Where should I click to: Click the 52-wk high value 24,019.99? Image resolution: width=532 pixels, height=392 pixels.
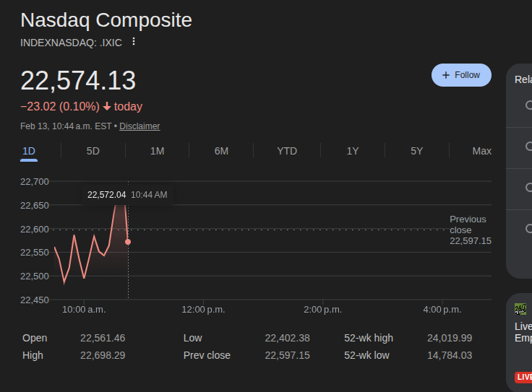click(450, 338)
